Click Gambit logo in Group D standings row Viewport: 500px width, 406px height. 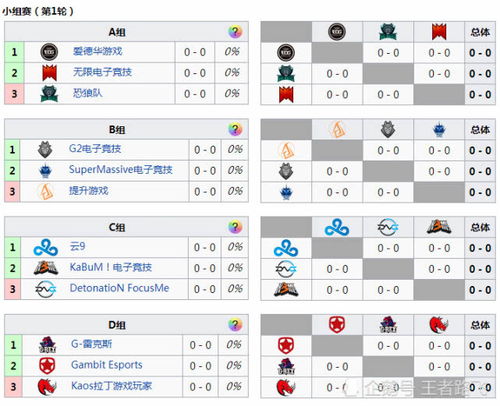point(47,366)
